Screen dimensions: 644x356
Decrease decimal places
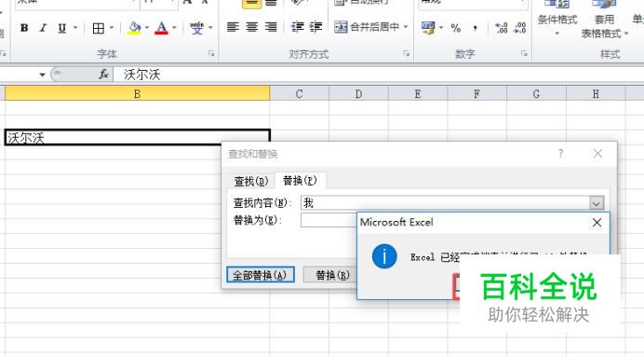520,28
